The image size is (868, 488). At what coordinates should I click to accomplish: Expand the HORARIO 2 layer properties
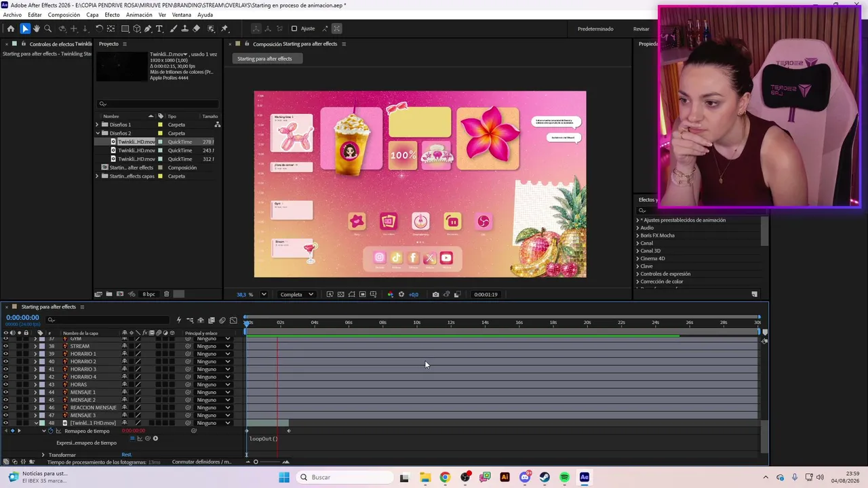[x=35, y=361]
